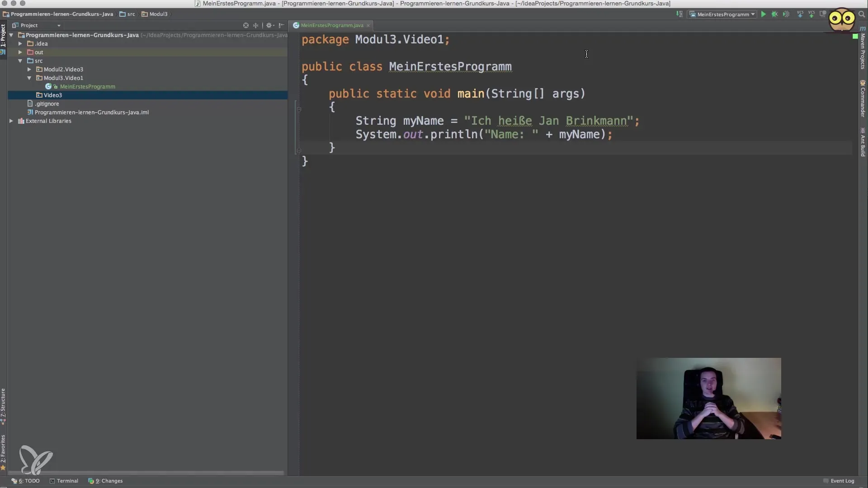Switch to MeinErstesProgramm.java editor tab
This screenshot has width=868, height=488.
pyautogui.click(x=332, y=25)
